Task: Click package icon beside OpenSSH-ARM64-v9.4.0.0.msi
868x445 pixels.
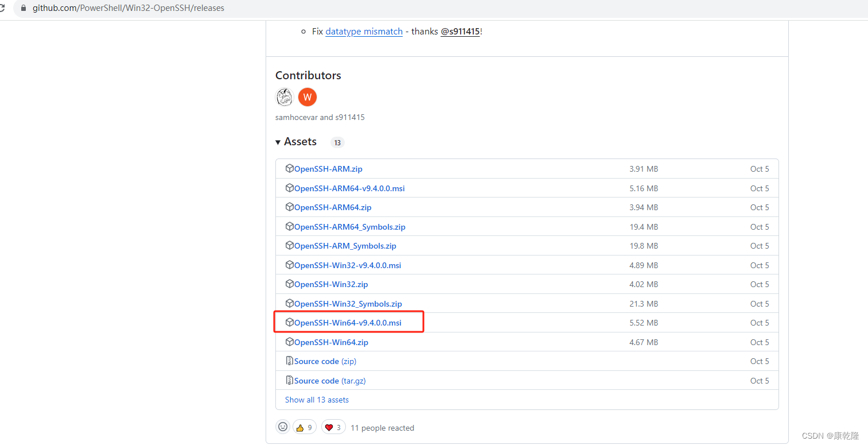Action: pos(290,188)
